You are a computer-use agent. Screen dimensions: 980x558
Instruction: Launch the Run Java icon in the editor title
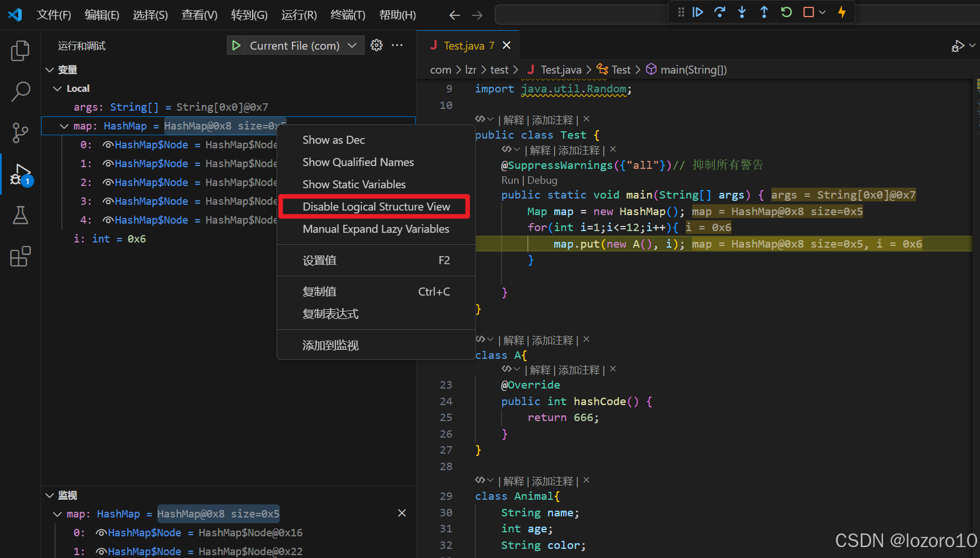pos(957,45)
